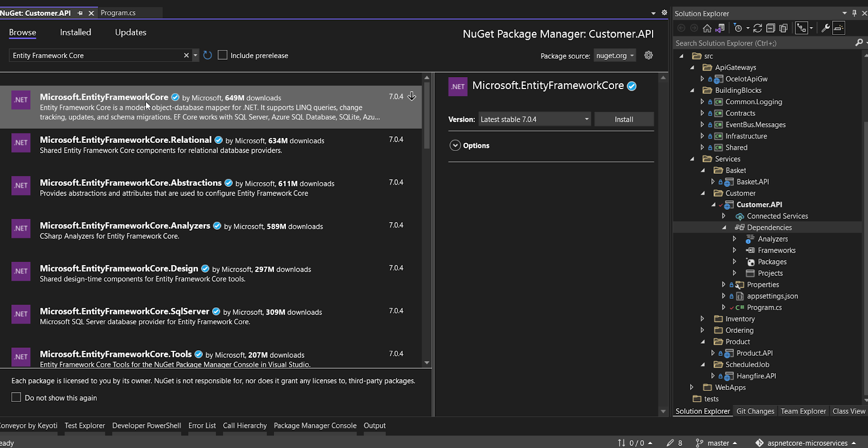Click the Collapse All icon in Solution Explorer

[x=770, y=28]
